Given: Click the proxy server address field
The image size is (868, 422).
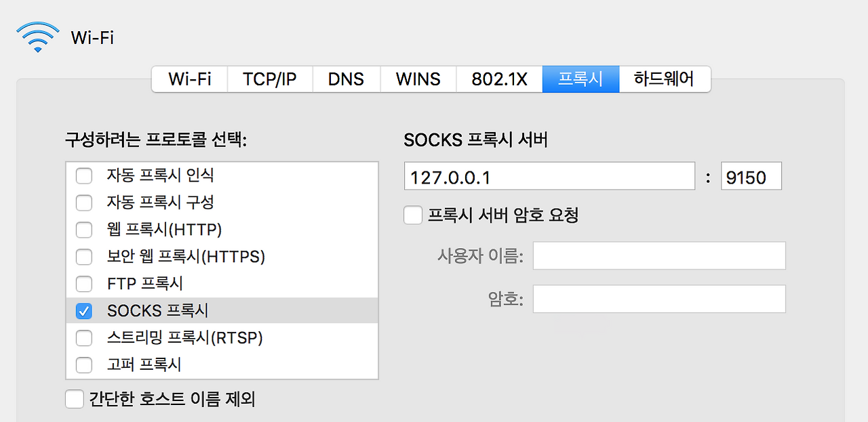Looking at the screenshot, I should click(x=549, y=175).
